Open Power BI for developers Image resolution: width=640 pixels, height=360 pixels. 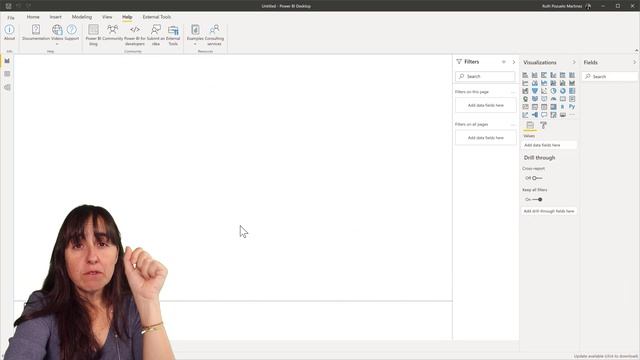pyautogui.click(x=135, y=35)
